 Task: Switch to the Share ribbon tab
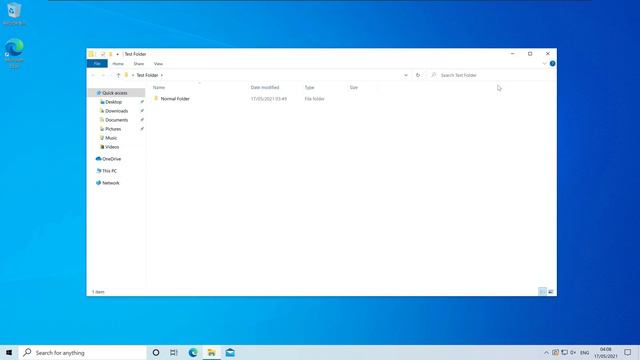pos(139,64)
